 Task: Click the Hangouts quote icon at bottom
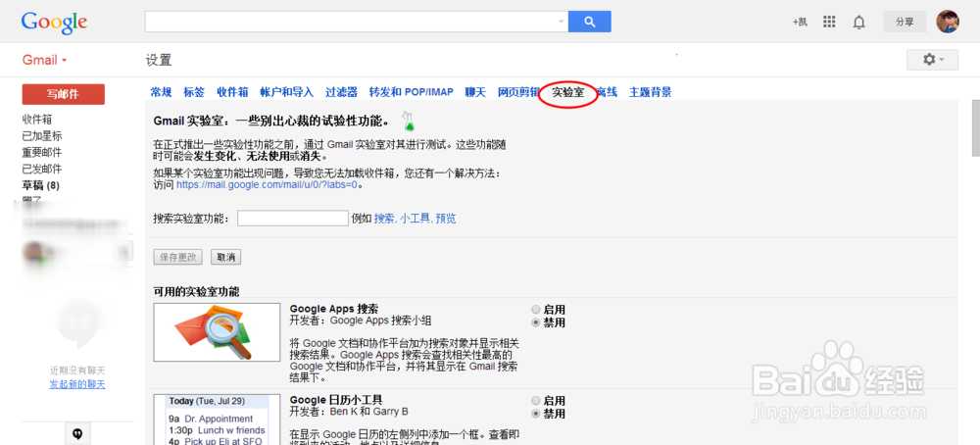[x=77, y=434]
